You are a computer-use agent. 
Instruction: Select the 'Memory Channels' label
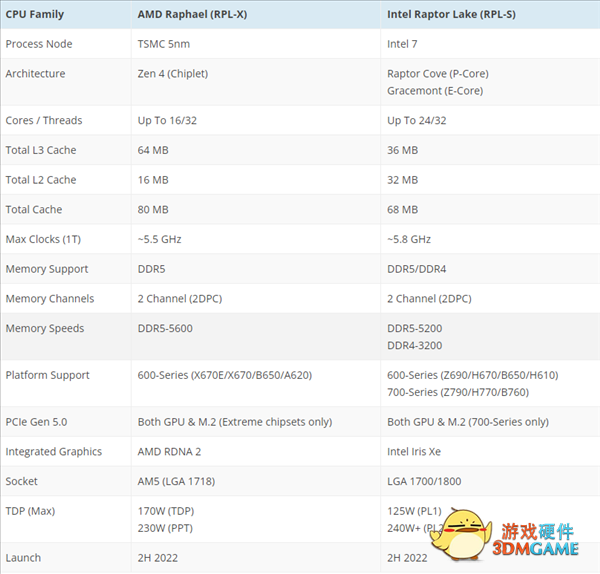tap(49, 299)
